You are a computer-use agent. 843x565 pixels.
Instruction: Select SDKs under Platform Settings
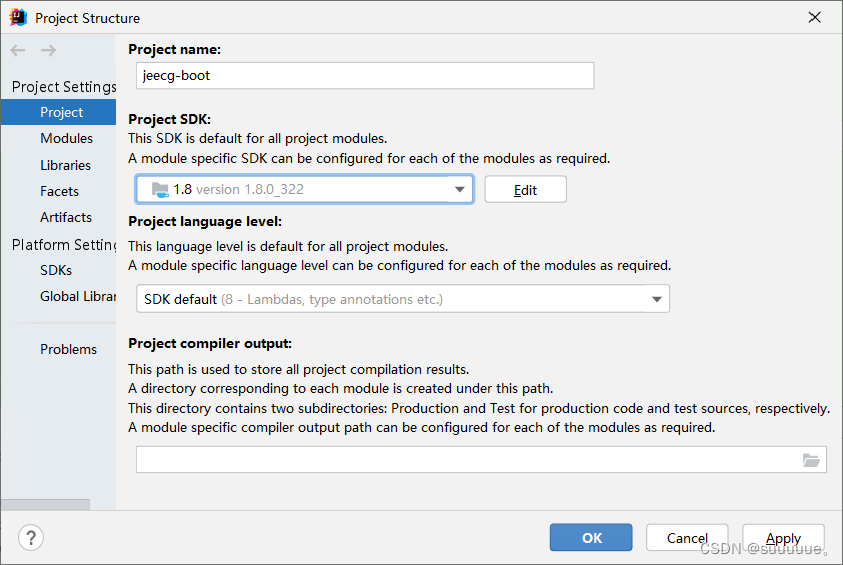pos(56,270)
